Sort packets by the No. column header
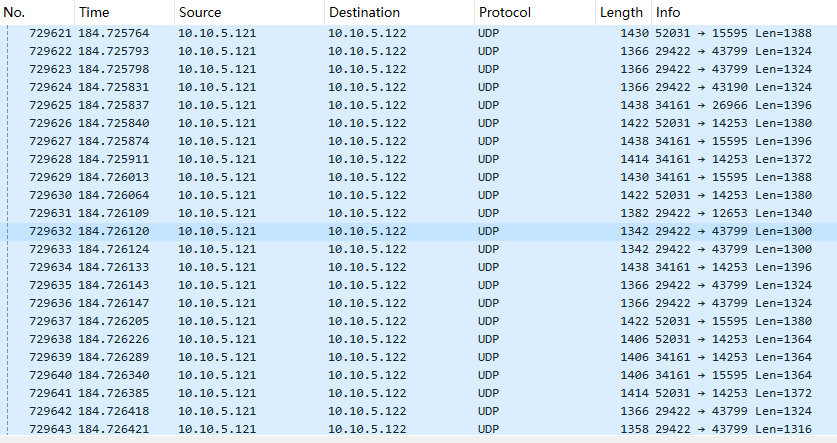837x443 pixels. (14, 13)
